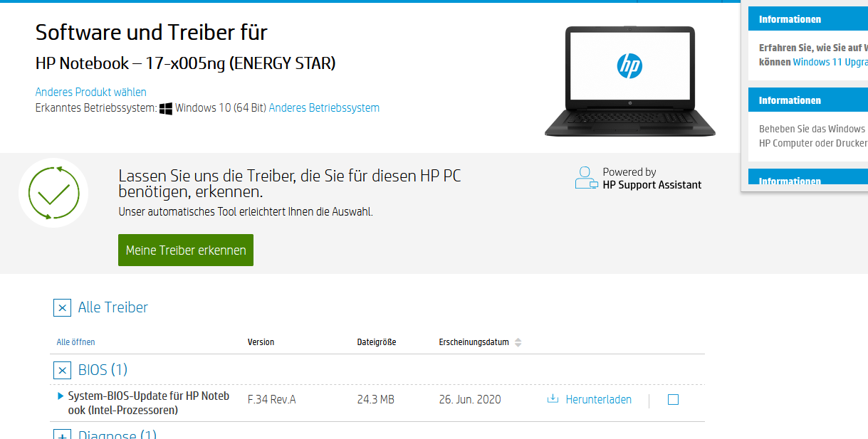The image size is (868, 439).
Task: Open the Anderes Betriebssystem link
Action: (324, 108)
